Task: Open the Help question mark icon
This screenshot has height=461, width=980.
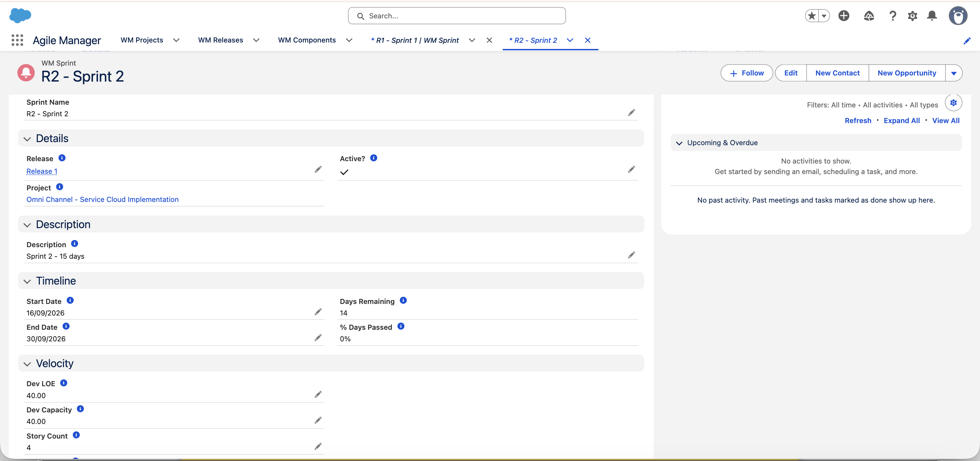Action: coord(893,16)
